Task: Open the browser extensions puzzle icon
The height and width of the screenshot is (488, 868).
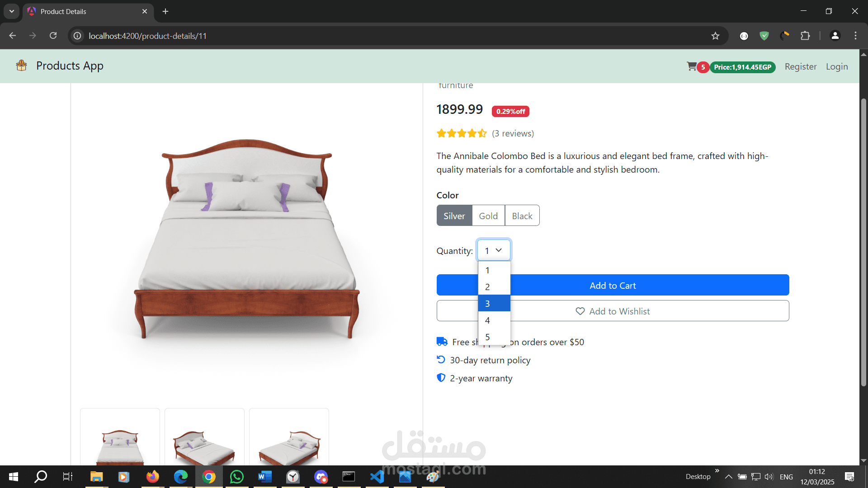Action: pyautogui.click(x=805, y=36)
